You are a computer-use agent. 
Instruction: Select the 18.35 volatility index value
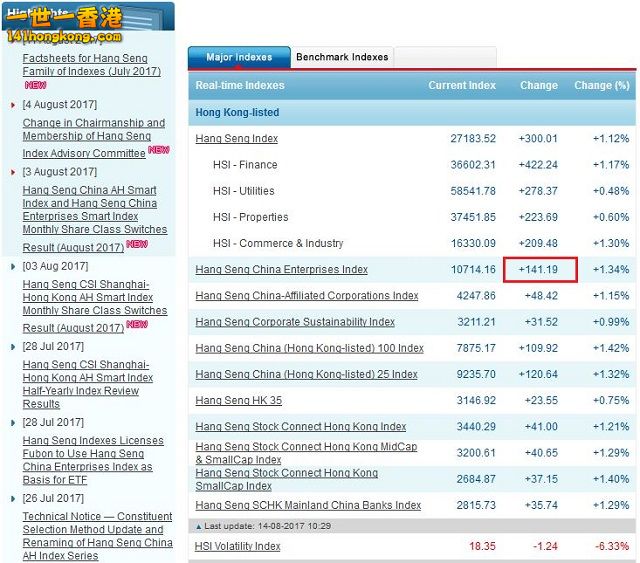pyautogui.click(x=482, y=546)
